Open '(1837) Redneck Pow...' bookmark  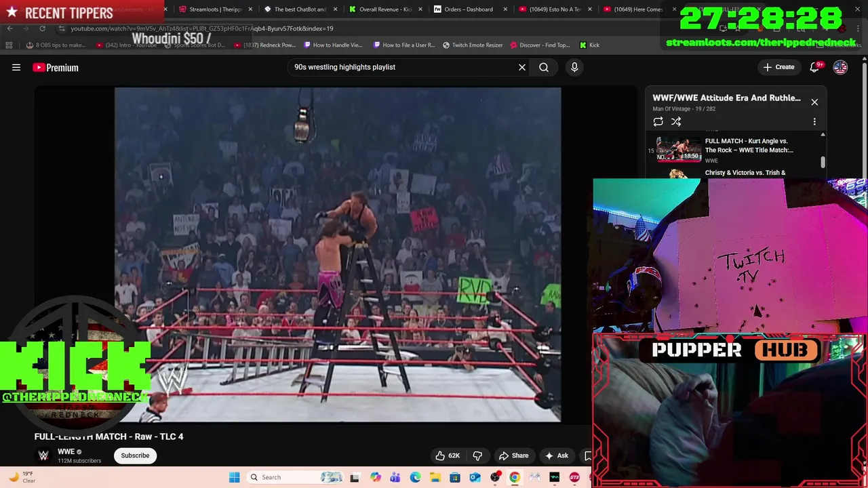pos(265,45)
